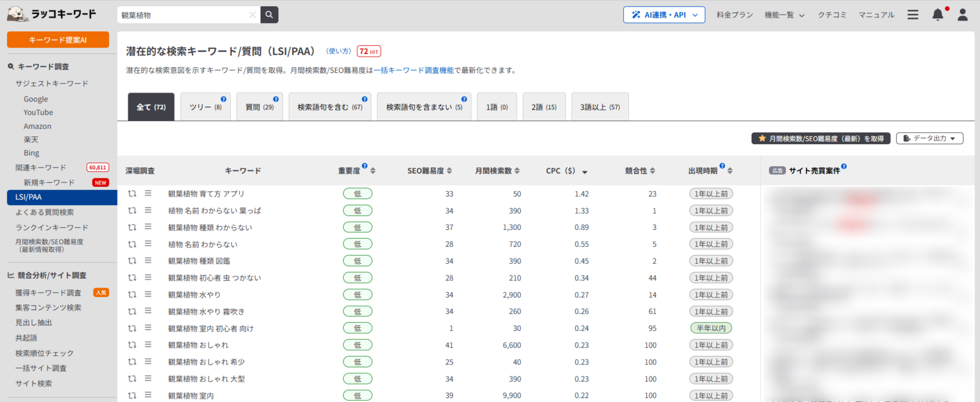Click help icon next to 出現時期 header
980x402 pixels.
722,166
